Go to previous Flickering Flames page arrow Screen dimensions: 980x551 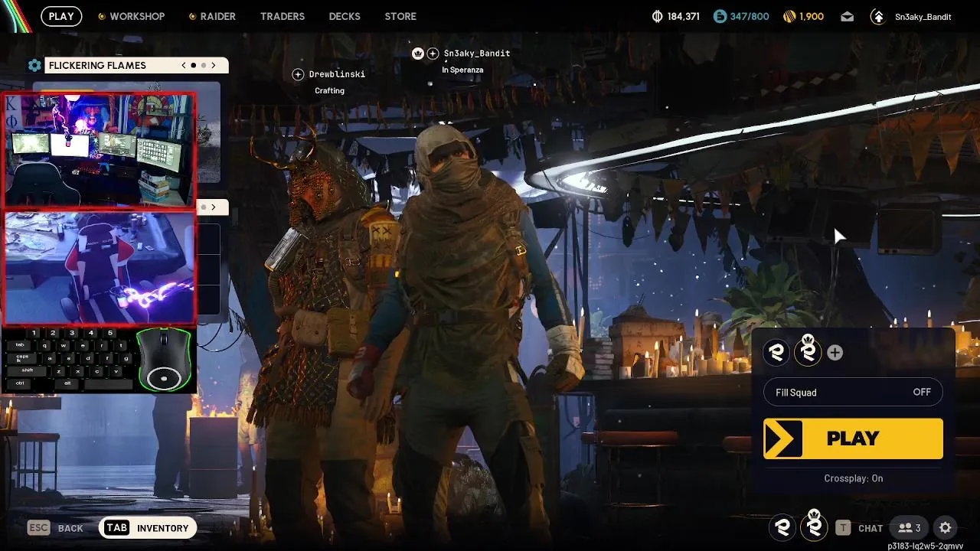tap(184, 65)
